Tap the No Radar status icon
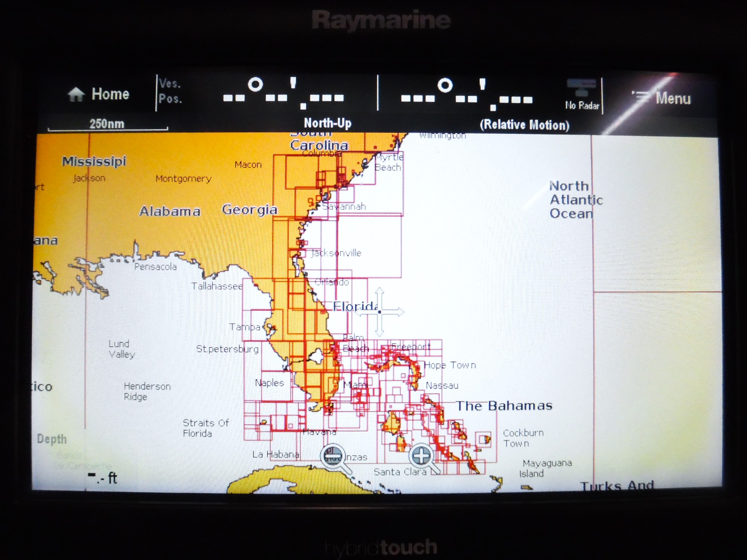This screenshot has width=747, height=560. pos(582,94)
